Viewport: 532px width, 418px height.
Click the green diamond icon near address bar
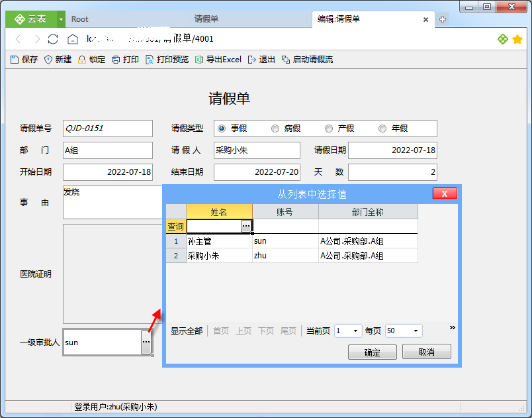coord(503,39)
